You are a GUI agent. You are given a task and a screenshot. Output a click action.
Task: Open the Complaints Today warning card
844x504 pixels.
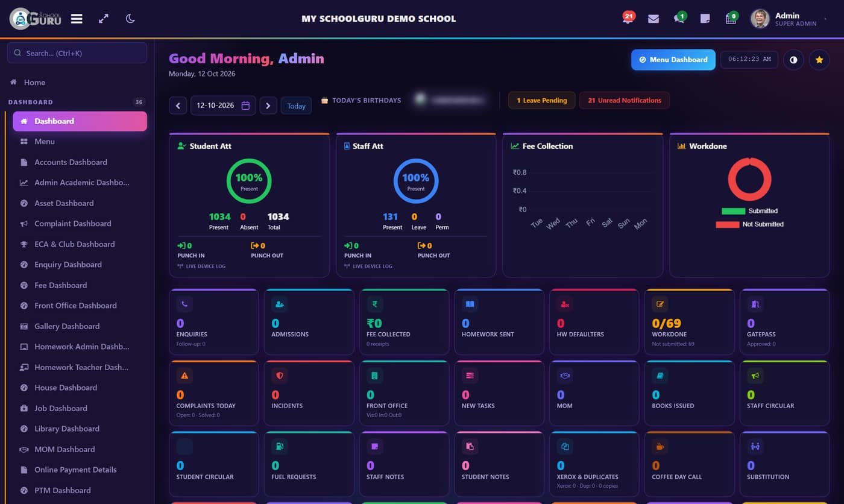coord(214,393)
